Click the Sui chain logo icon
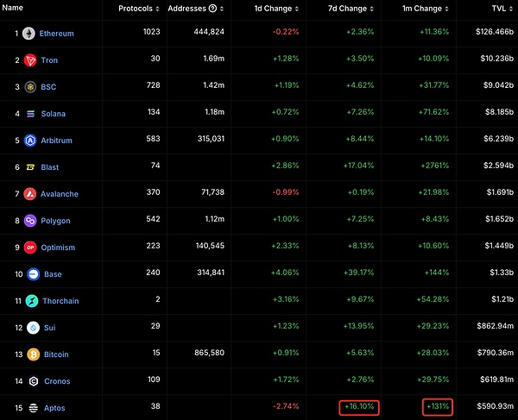The image size is (518, 420). [x=34, y=328]
